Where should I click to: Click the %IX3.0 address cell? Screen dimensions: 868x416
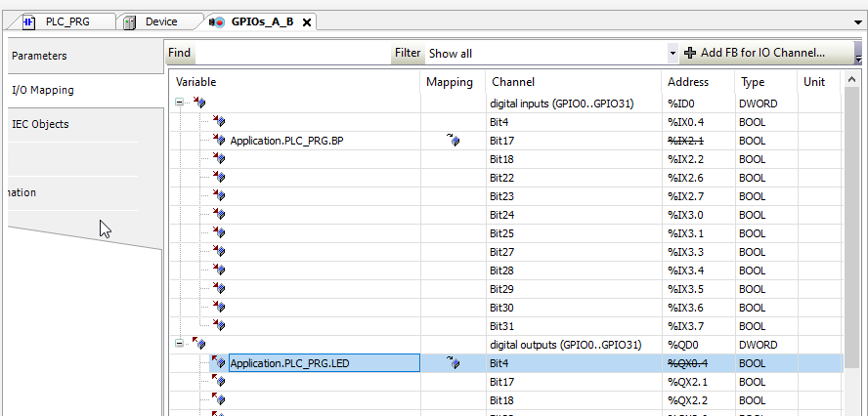point(698,215)
